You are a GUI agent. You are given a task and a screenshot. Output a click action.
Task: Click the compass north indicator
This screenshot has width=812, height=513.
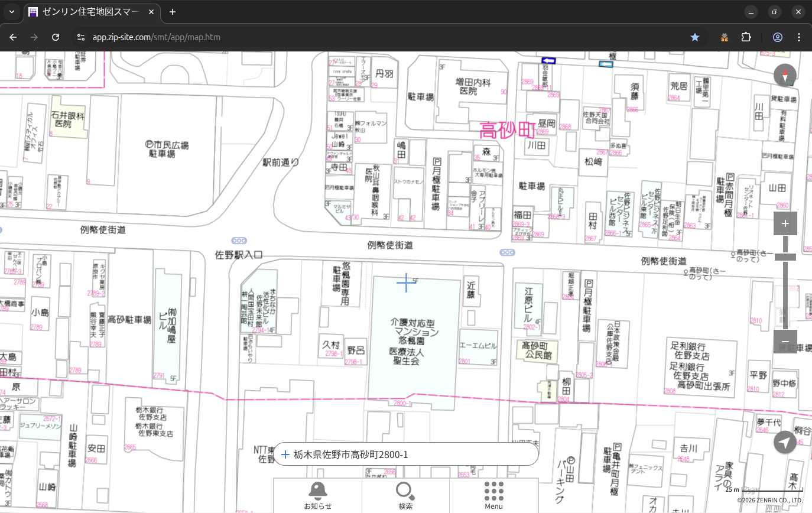(785, 75)
